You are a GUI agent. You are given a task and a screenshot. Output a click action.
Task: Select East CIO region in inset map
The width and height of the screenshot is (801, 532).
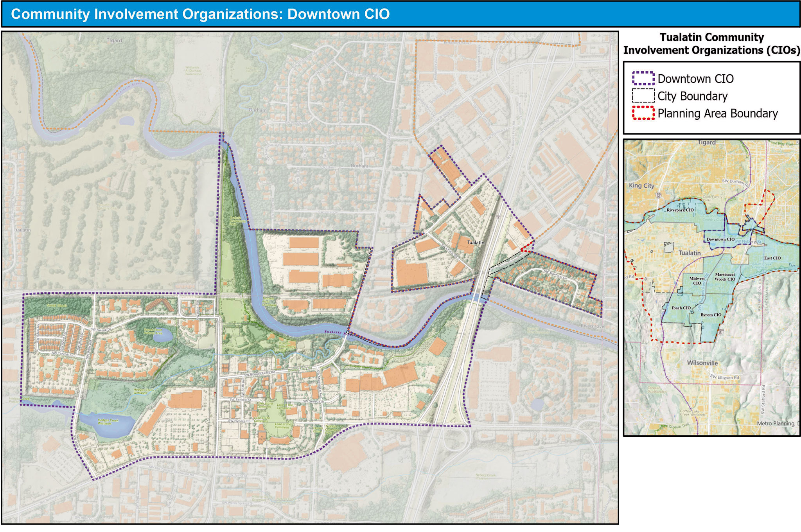click(772, 258)
